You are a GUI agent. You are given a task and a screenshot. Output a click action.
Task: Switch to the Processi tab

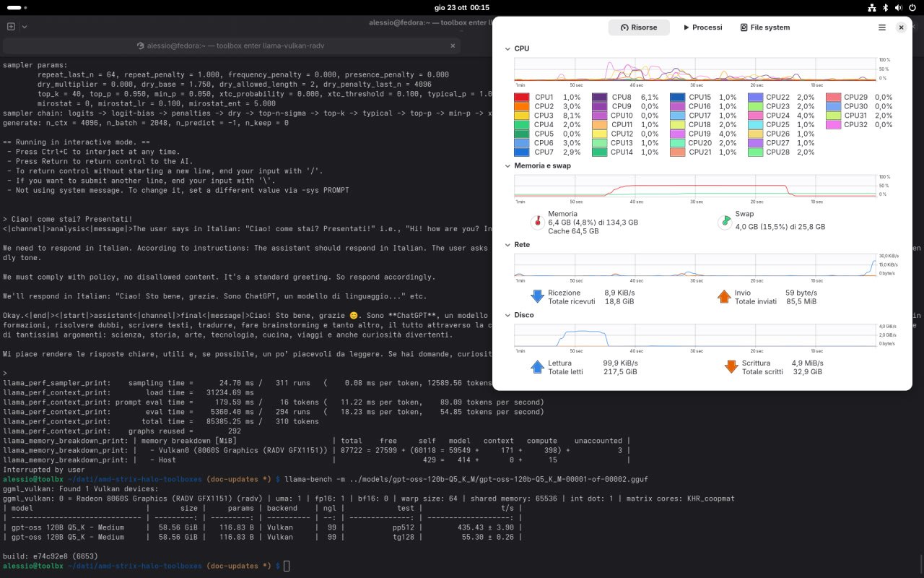tap(702, 27)
